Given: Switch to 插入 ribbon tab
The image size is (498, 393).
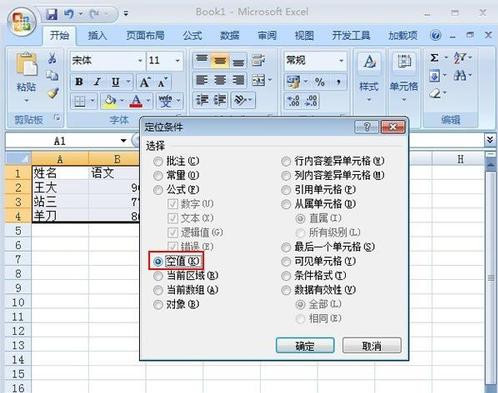Looking at the screenshot, I should coord(97,35).
